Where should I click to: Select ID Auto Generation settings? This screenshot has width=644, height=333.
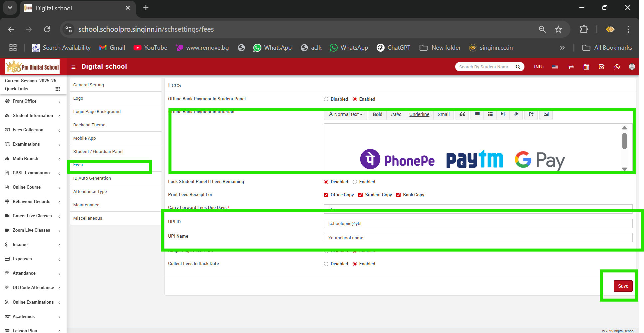point(116,178)
